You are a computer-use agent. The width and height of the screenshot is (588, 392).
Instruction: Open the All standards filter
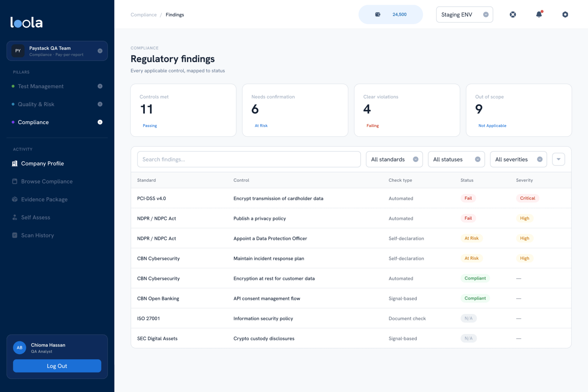click(394, 159)
